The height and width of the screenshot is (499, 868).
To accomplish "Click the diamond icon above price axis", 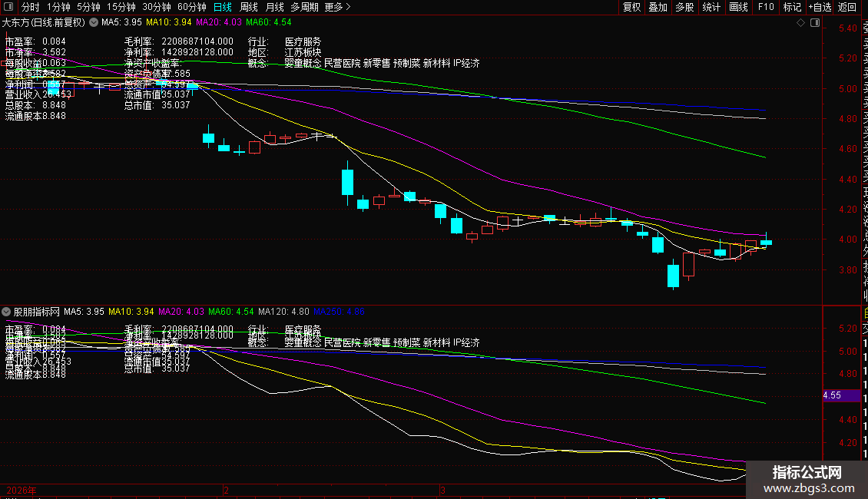I will [800, 22].
